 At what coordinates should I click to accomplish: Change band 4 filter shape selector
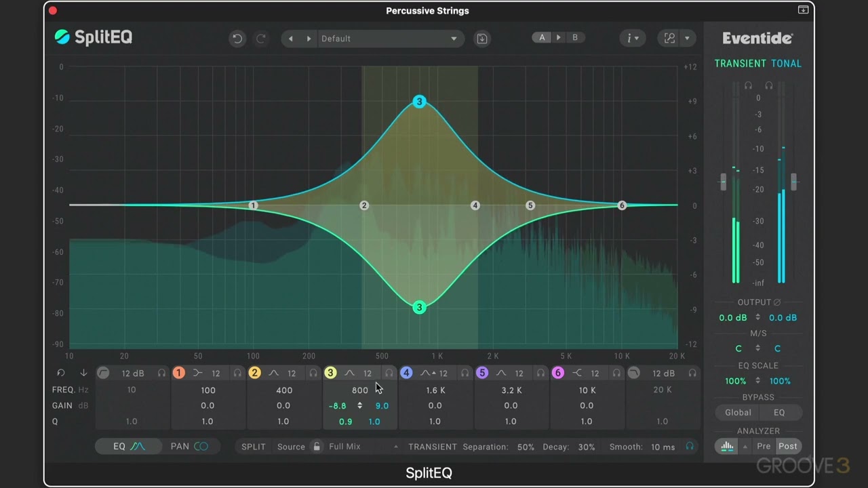427,373
